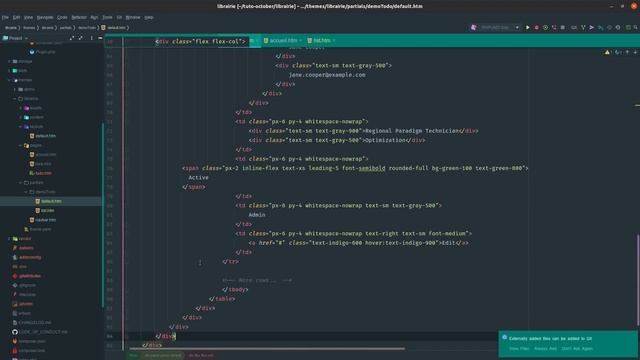The image size is (640, 360).
Task: Click jane.cooper@example.com text in editor
Action: 327,75
